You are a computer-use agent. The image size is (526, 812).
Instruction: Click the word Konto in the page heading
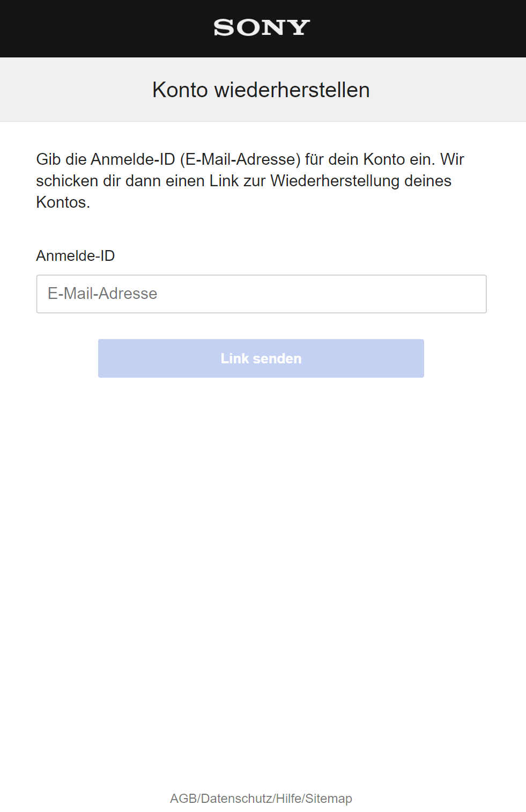[180, 90]
